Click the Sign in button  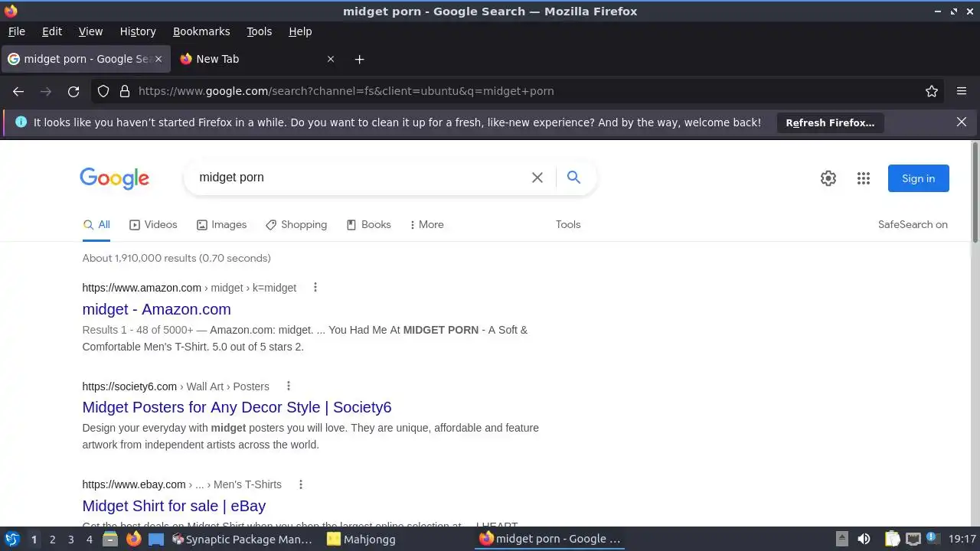click(918, 178)
